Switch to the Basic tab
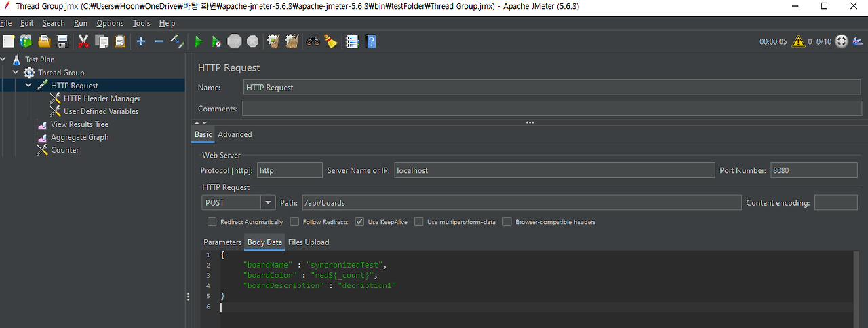The height and width of the screenshot is (328, 868). point(203,134)
